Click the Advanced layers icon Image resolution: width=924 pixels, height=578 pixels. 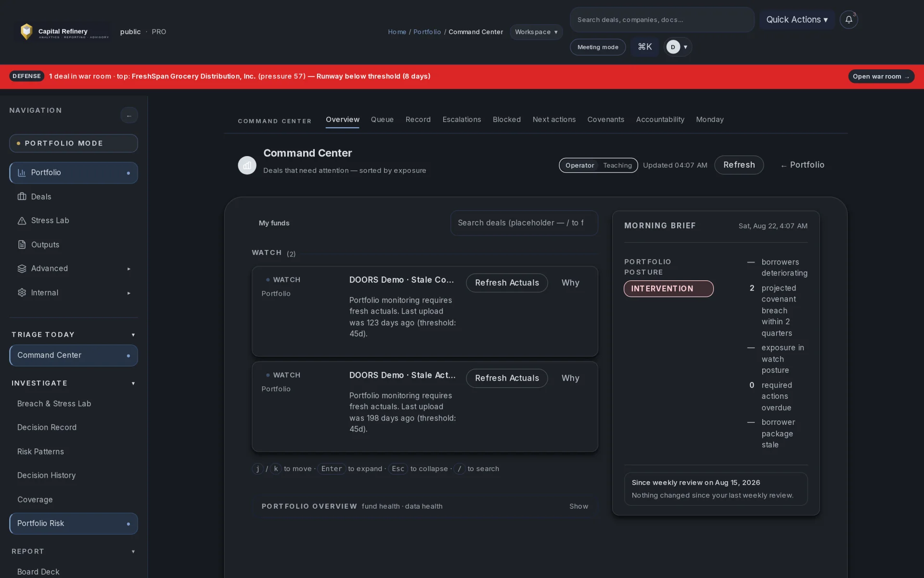point(22,269)
